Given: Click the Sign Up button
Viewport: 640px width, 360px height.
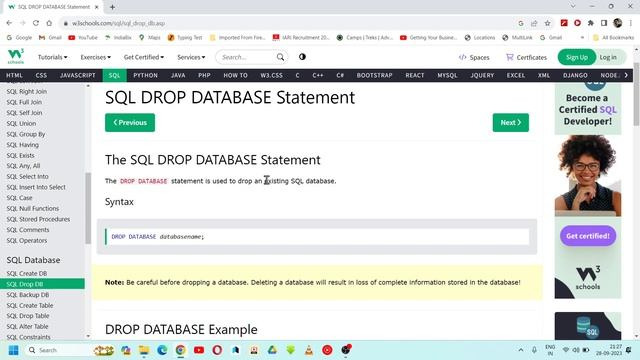Looking at the screenshot, I should 577,57.
